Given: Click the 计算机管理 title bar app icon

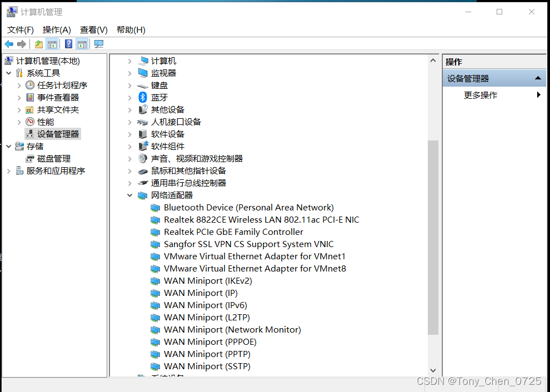Looking at the screenshot, I should [x=12, y=12].
